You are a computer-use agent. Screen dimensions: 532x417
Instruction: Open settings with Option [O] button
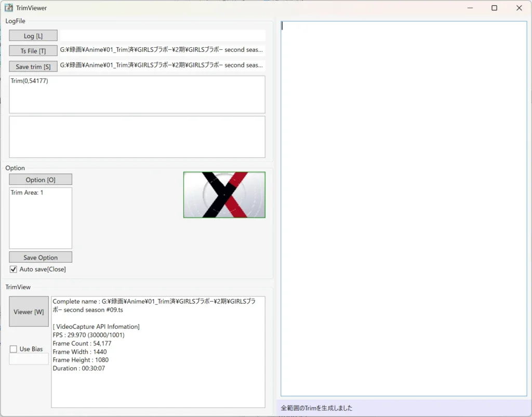(x=41, y=180)
